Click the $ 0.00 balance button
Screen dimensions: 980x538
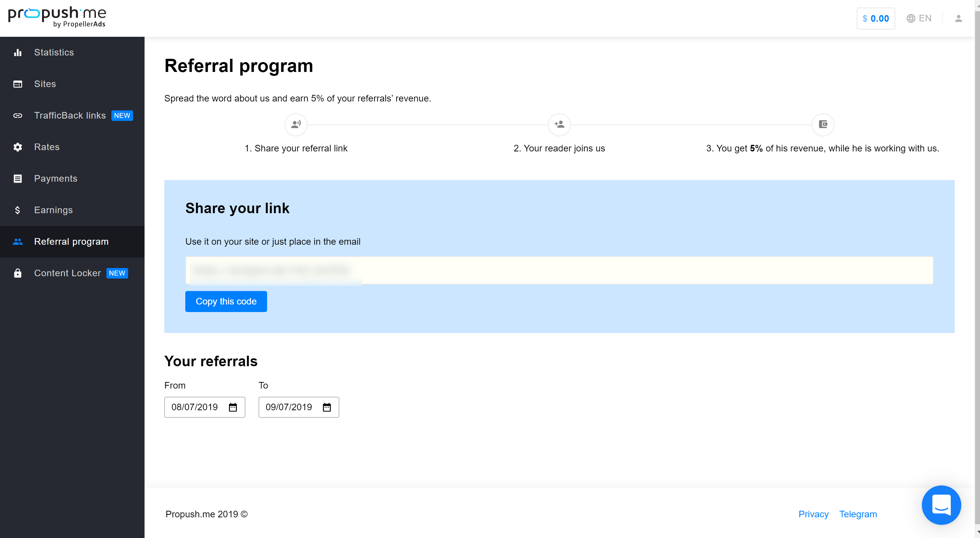[876, 18]
